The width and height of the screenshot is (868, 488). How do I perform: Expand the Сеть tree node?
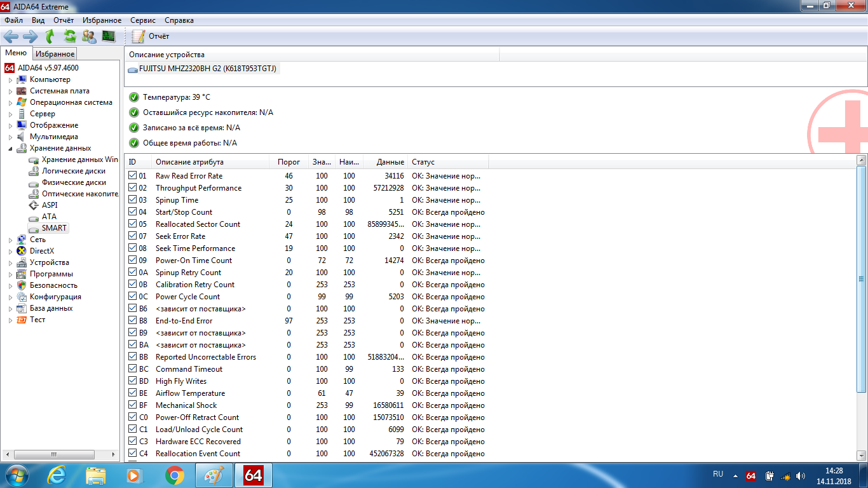(10, 240)
